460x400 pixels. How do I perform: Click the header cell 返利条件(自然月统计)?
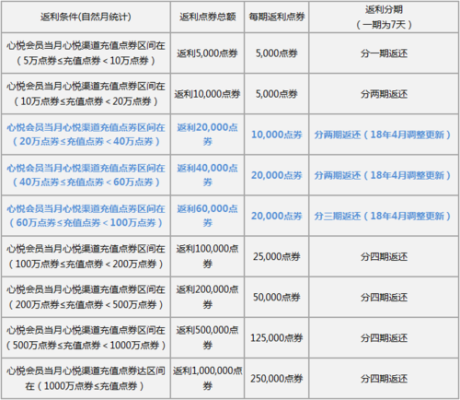[86, 17]
